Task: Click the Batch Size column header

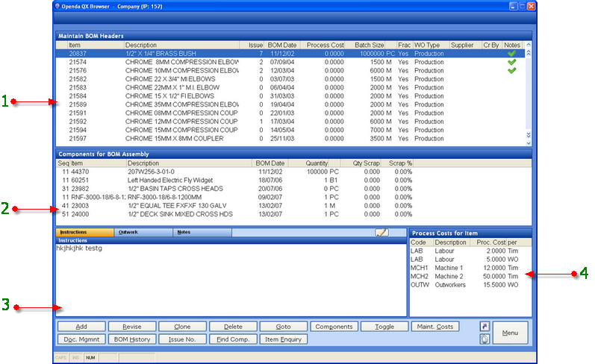Action: [365, 45]
